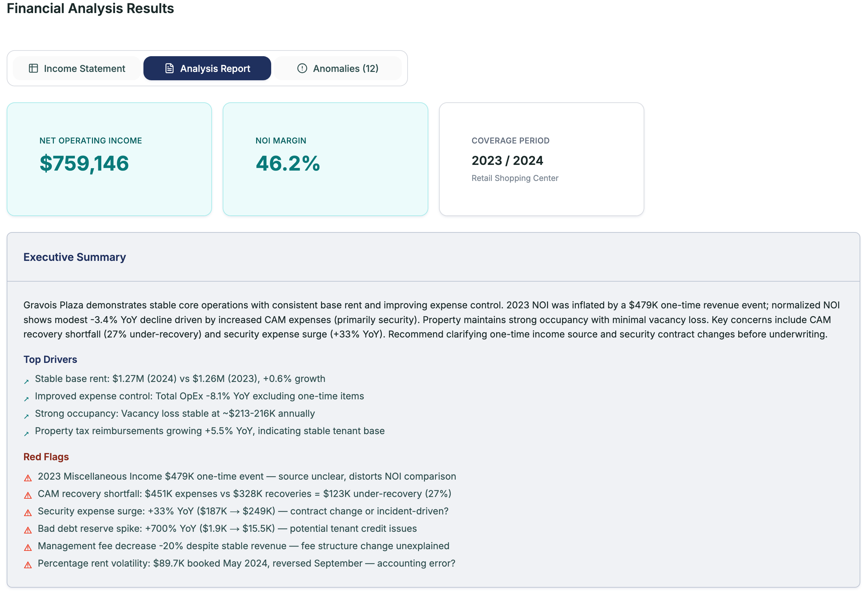
Task: Click the Financial Analysis Results title
Action: click(x=90, y=8)
